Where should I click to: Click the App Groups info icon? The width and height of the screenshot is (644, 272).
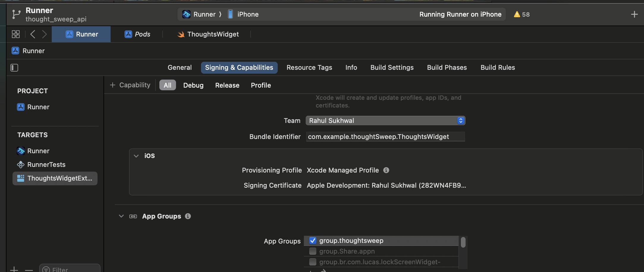(188, 216)
